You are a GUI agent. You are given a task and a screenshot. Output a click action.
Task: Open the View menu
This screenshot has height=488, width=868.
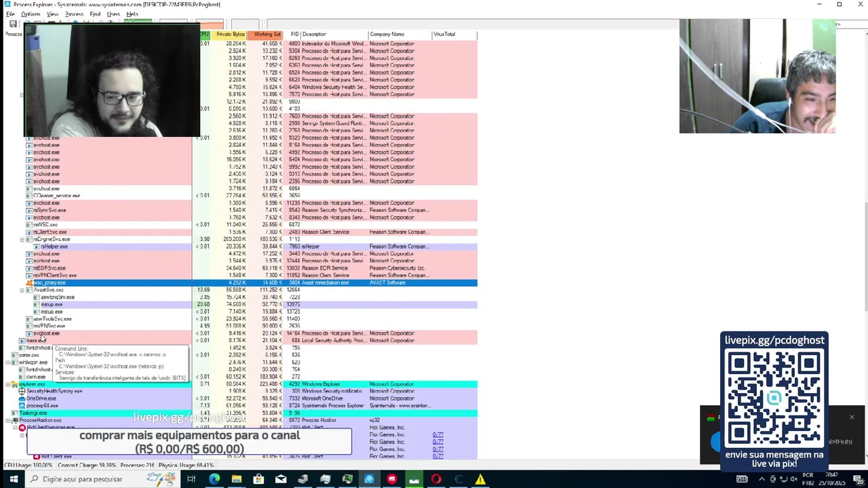52,14
